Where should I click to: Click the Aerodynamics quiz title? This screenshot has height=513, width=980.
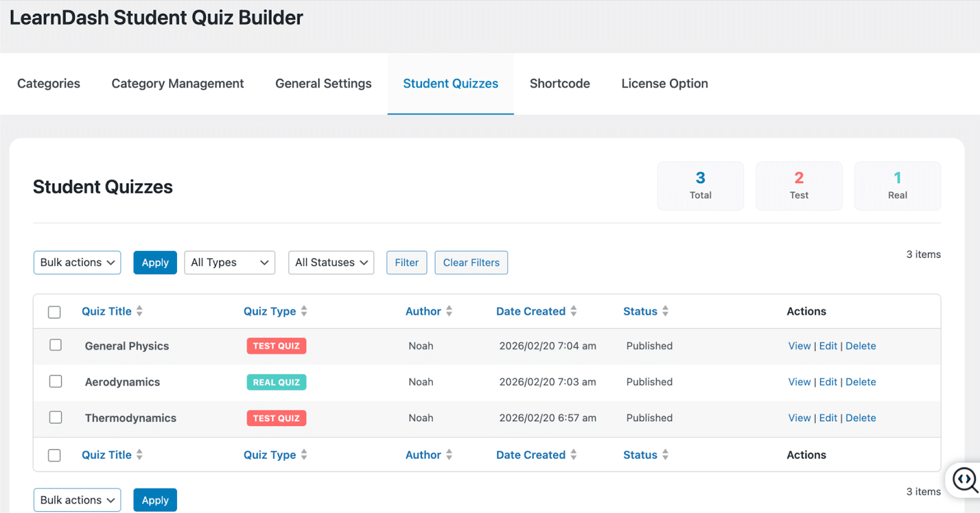[123, 382]
